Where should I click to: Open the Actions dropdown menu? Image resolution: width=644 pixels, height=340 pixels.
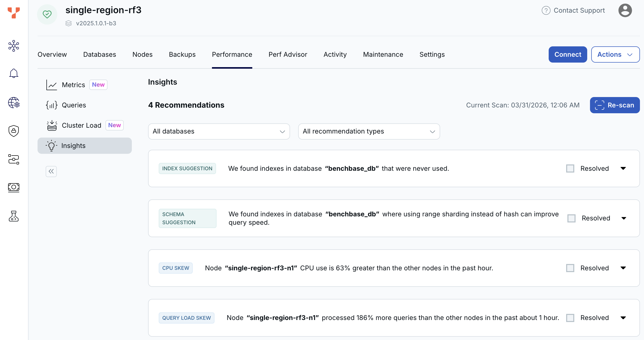click(x=615, y=54)
